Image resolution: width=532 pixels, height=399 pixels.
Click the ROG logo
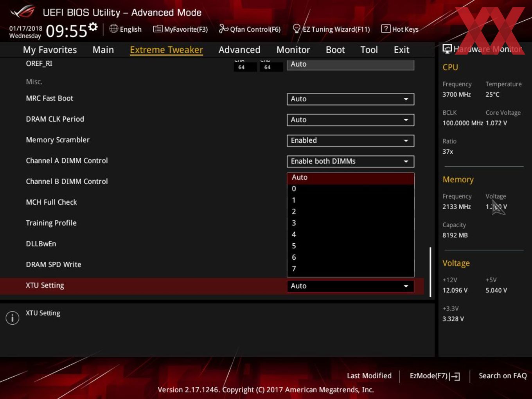click(x=22, y=12)
